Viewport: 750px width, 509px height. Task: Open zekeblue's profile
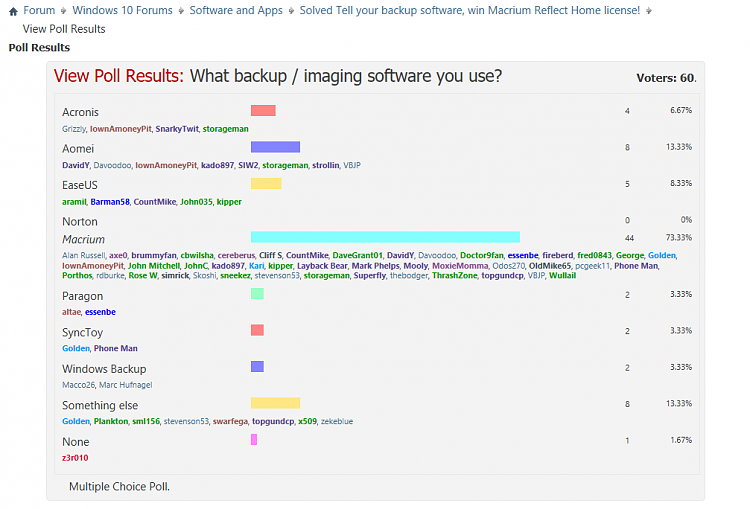[337, 421]
